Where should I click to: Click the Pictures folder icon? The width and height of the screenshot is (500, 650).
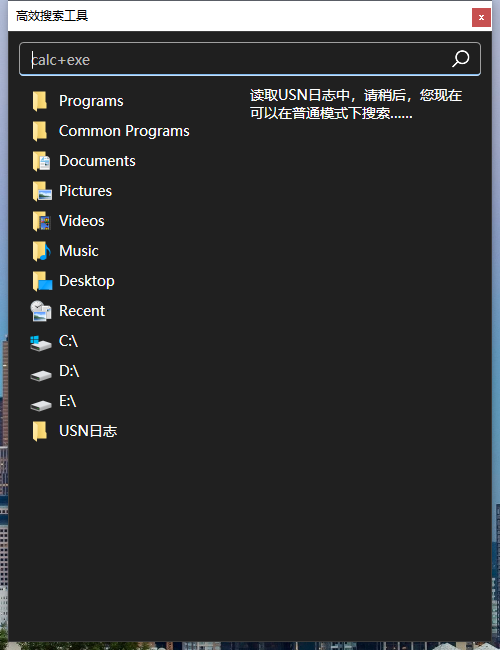tap(41, 191)
